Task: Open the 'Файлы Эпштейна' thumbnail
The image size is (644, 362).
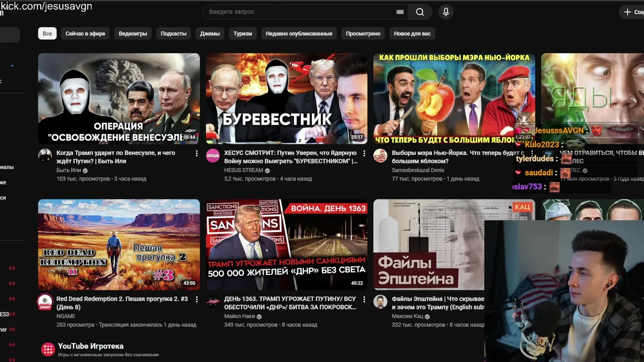Action: [429, 245]
